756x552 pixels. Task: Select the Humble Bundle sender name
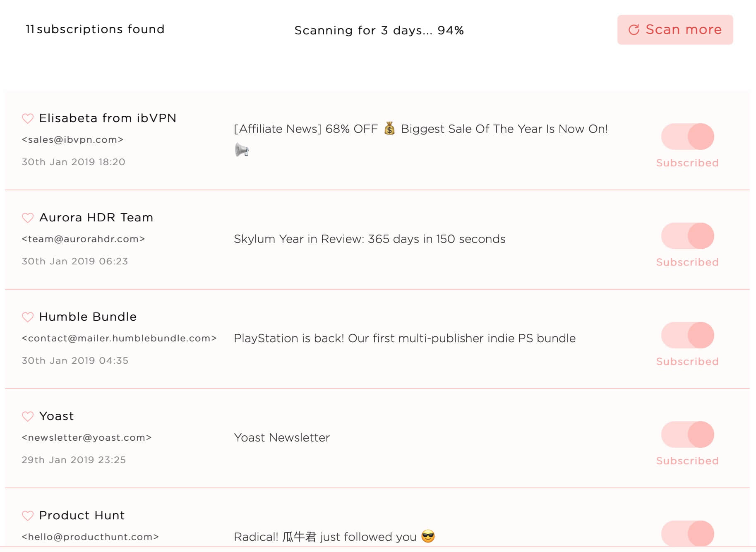point(88,317)
